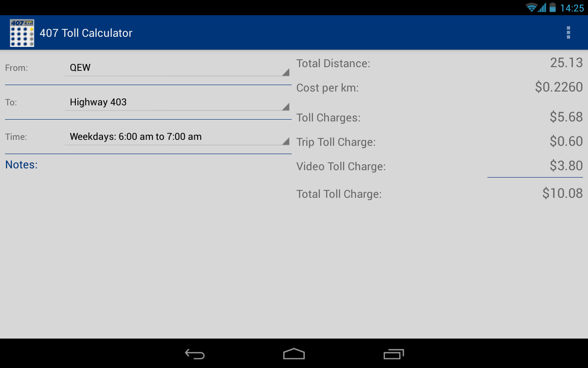Tap the 407 ETR calculator app icon
Image resolution: width=588 pixels, height=368 pixels.
[x=22, y=33]
